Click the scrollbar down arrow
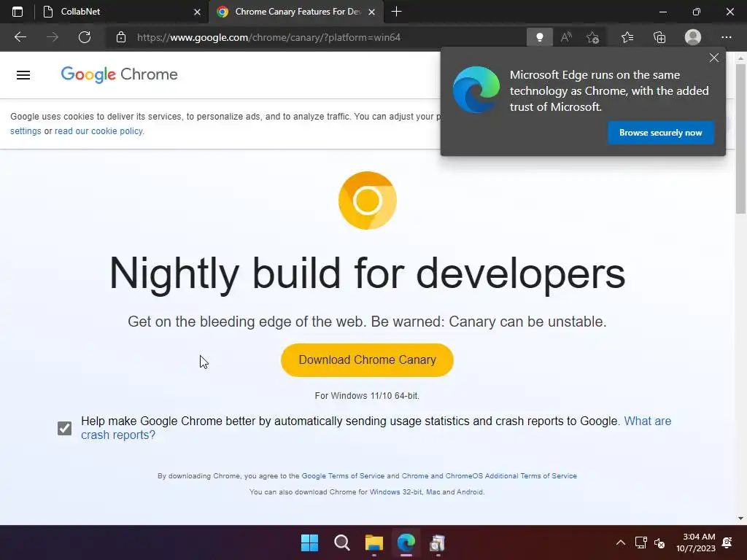747x560 pixels. click(x=740, y=518)
